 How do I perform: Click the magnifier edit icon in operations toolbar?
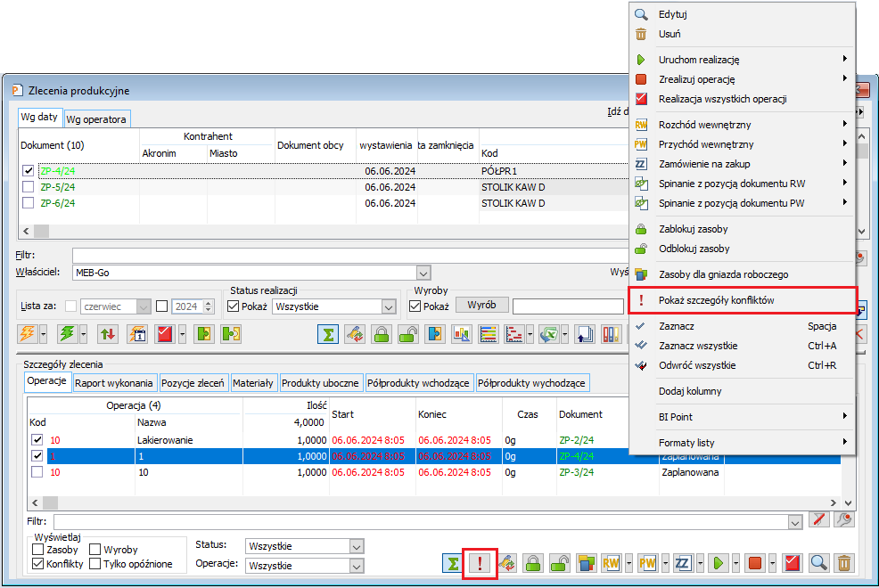point(819,563)
